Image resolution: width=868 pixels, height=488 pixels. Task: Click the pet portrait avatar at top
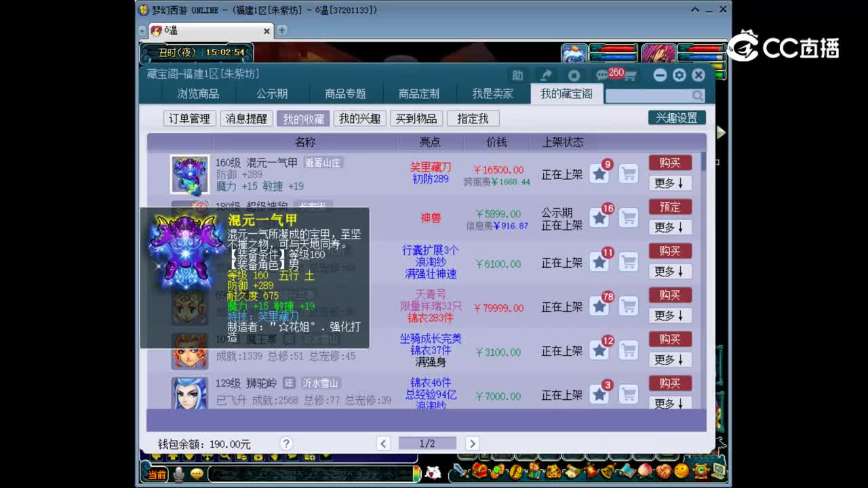coord(574,54)
